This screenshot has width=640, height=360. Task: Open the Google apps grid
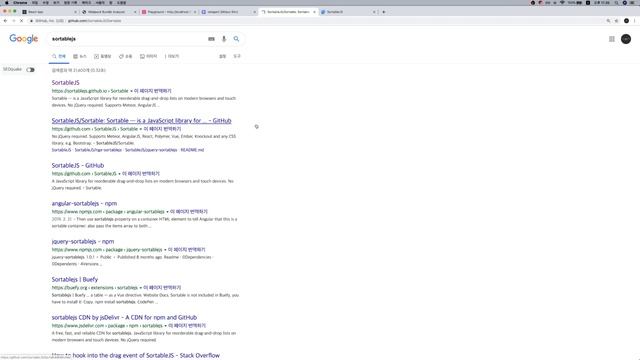click(x=611, y=39)
